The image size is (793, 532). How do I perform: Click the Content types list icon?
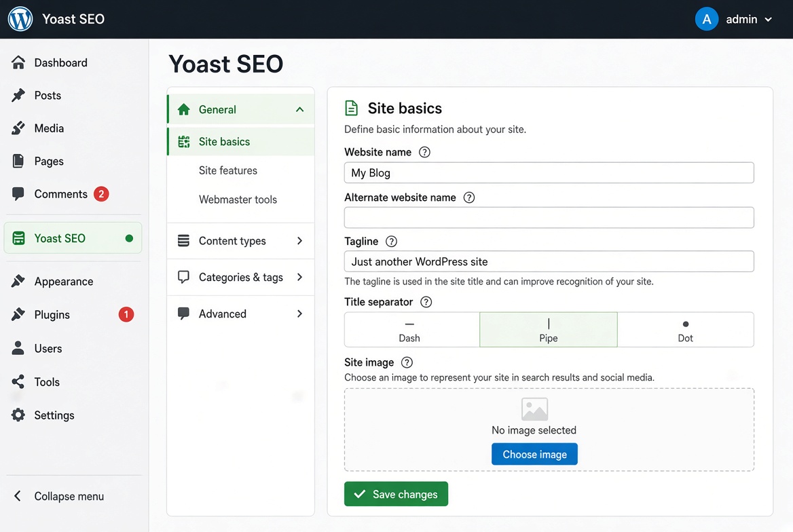[183, 241]
